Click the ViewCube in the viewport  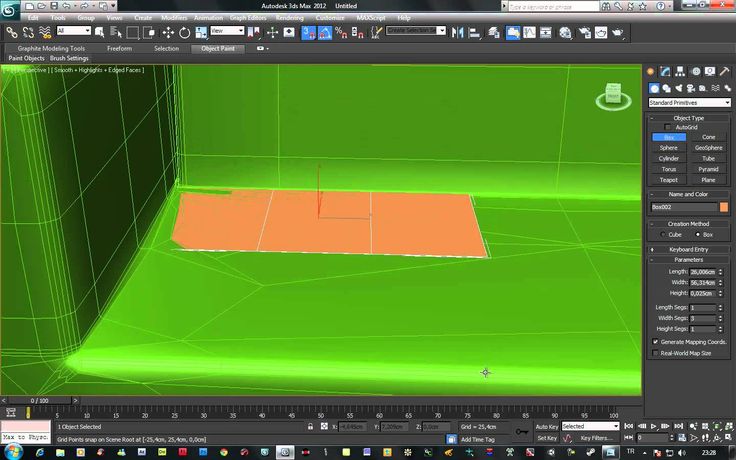[610, 97]
